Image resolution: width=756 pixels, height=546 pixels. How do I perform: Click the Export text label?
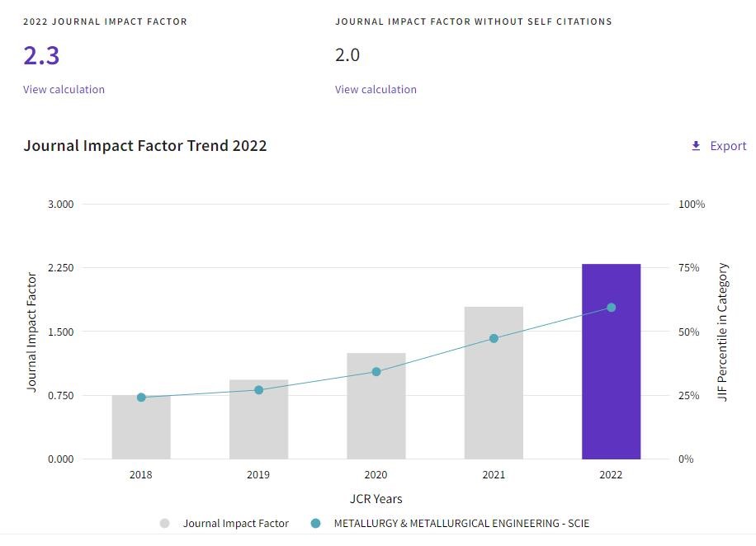click(x=728, y=146)
